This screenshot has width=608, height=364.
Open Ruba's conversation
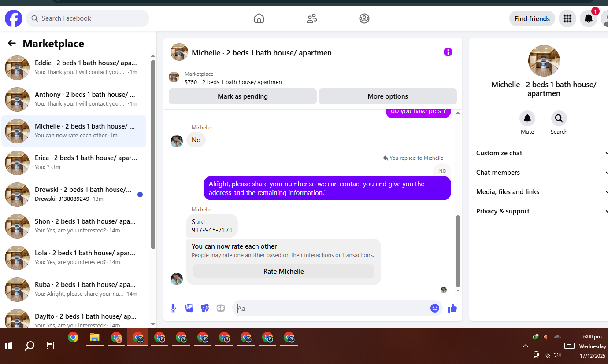coord(74,289)
